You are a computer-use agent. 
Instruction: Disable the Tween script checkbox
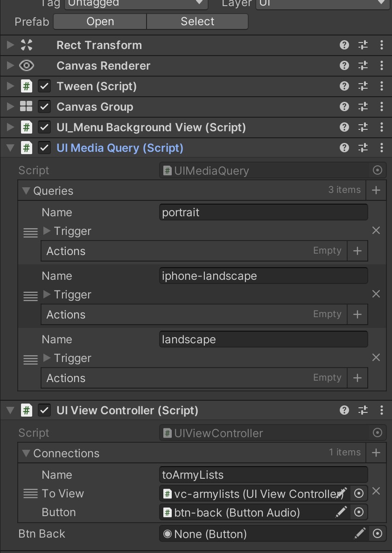point(44,86)
